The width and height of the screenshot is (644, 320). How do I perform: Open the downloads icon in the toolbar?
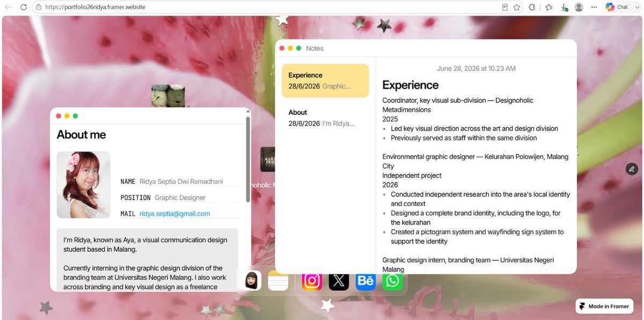(564, 8)
